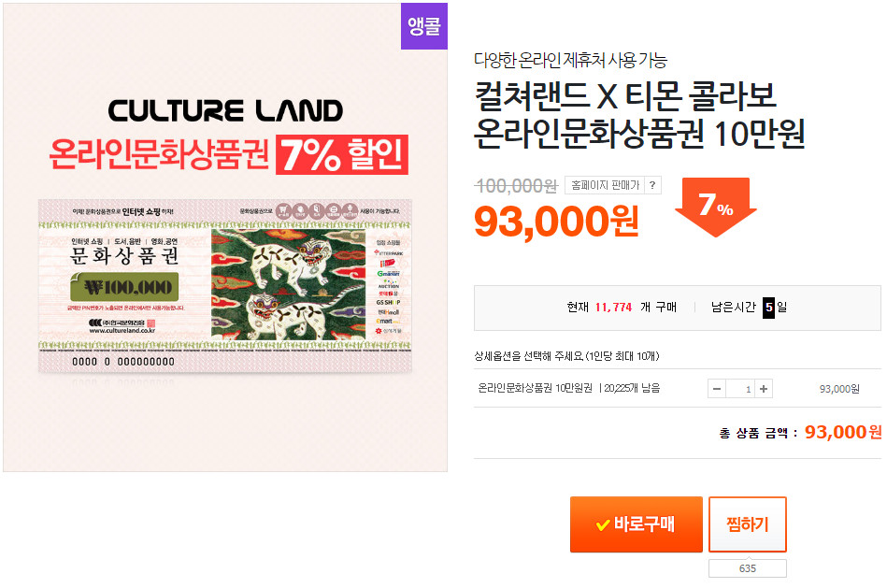Click the 온라인문화상품권 10만원권 option row
The width and height of the screenshot is (887, 588).
point(569,389)
